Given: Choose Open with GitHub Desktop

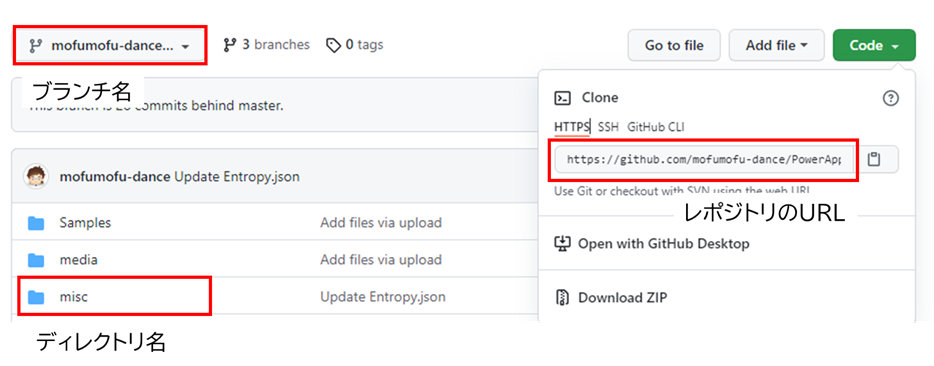Looking at the screenshot, I should [664, 244].
